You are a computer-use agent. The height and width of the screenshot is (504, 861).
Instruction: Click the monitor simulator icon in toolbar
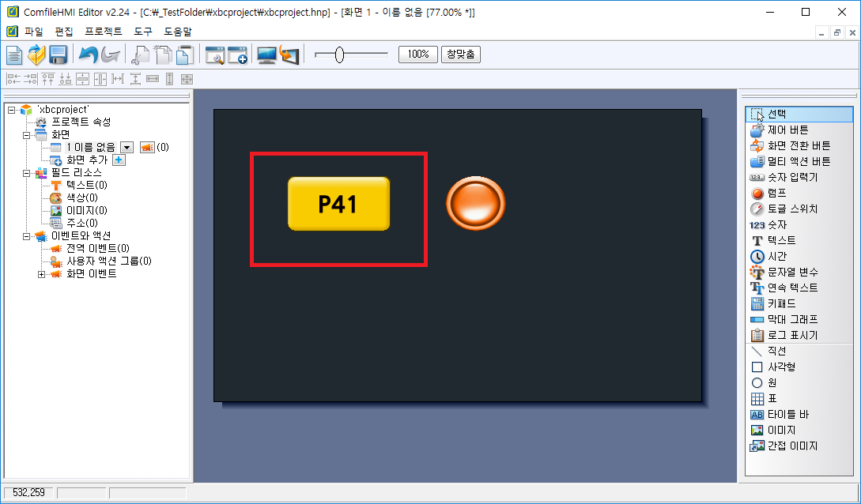point(267,55)
